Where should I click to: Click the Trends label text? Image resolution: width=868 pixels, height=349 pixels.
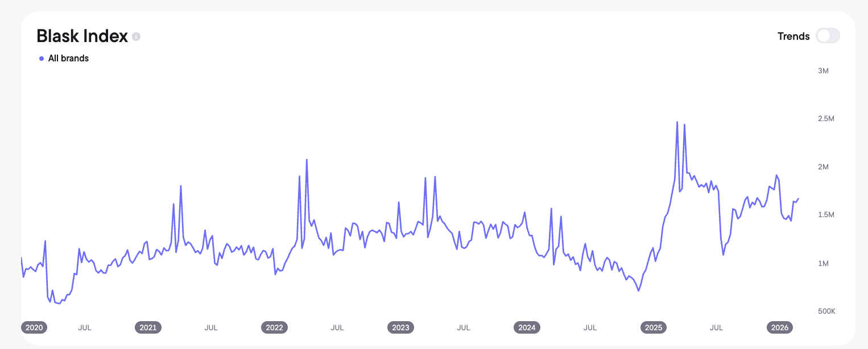point(793,36)
